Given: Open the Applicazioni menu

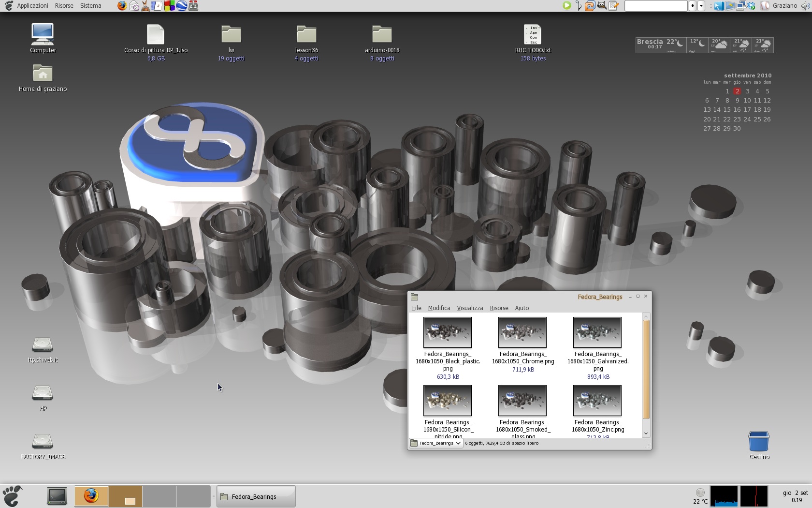Looking at the screenshot, I should coord(32,6).
